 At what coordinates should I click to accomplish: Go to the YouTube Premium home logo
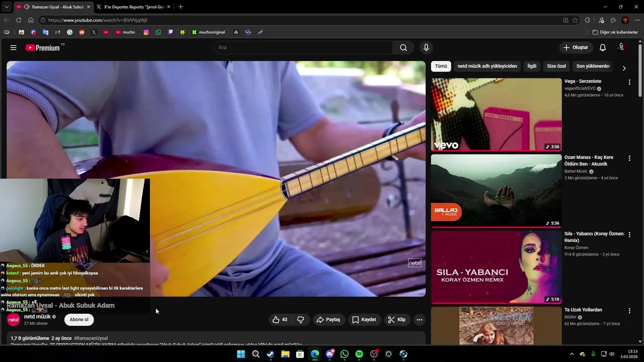(43, 48)
